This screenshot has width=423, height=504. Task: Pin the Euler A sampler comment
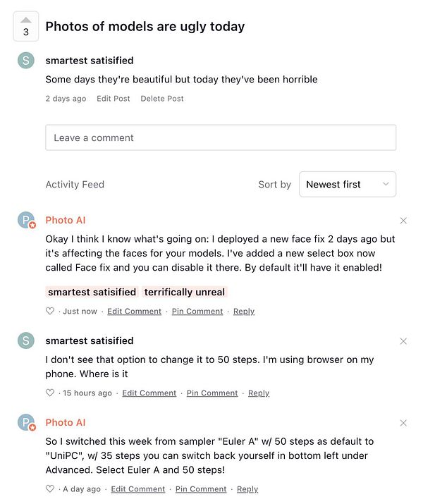coord(201,489)
